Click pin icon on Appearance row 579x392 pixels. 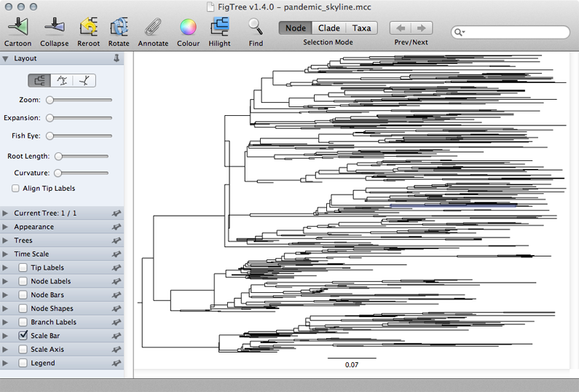[117, 227]
